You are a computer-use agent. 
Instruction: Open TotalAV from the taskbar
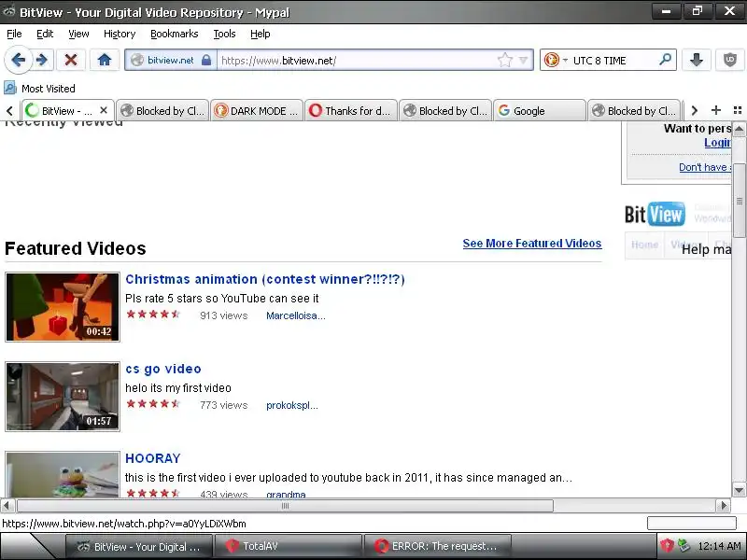point(289,546)
